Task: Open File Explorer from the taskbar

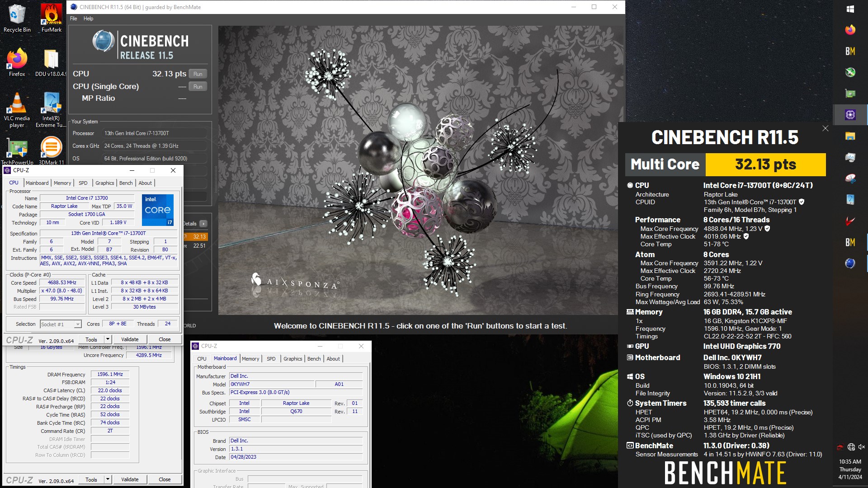Action: coord(850,136)
